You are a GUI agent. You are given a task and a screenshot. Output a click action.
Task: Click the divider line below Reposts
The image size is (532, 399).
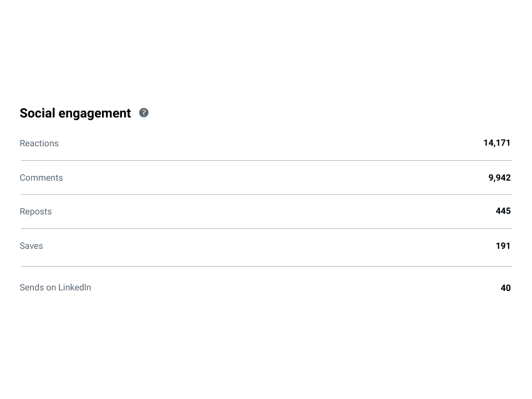pos(266,228)
